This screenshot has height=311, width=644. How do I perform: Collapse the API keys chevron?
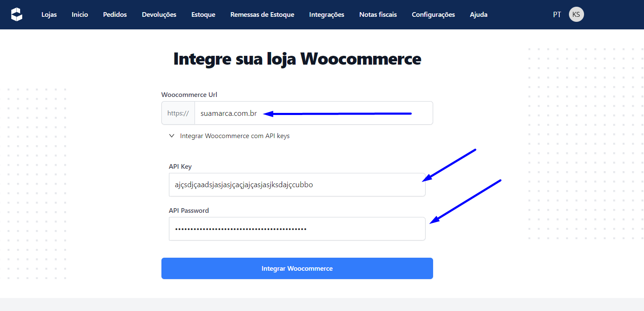tap(171, 136)
